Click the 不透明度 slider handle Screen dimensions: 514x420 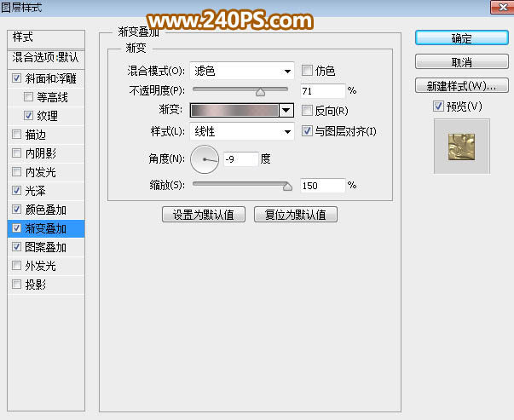click(x=260, y=92)
